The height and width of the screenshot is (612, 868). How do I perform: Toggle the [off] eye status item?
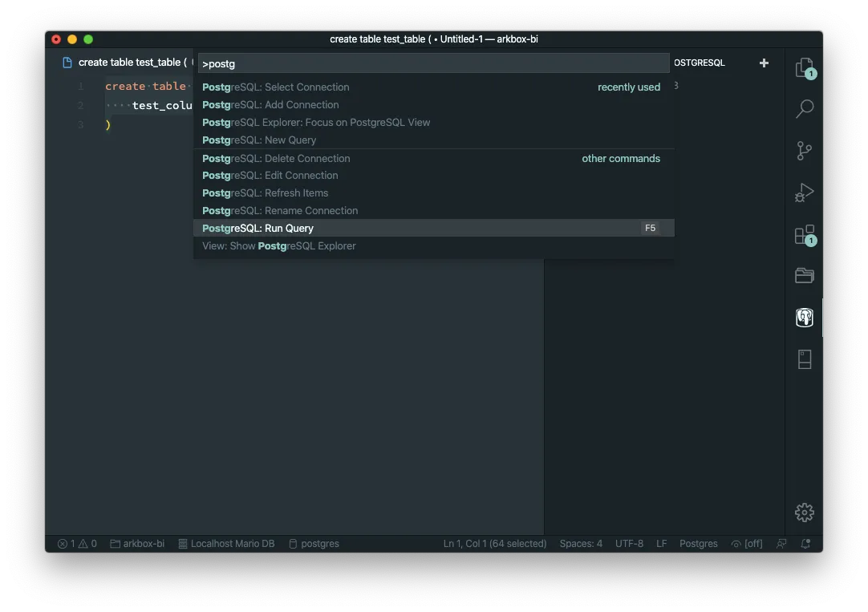point(747,543)
